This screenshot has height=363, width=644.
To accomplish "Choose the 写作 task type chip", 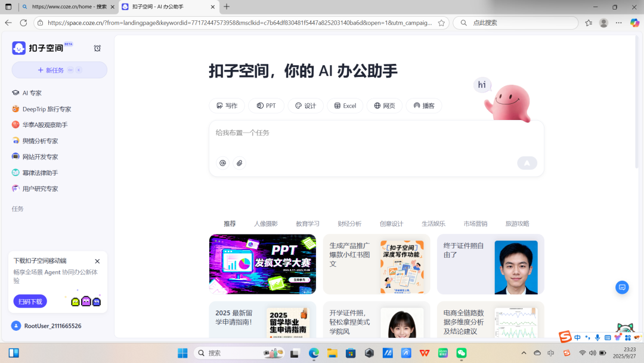I will tap(227, 106).
